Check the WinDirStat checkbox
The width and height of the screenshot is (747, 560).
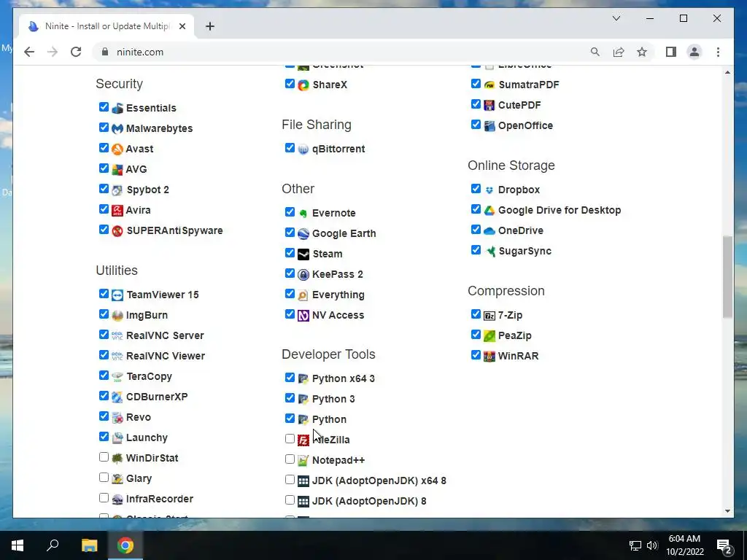(104, 457)
